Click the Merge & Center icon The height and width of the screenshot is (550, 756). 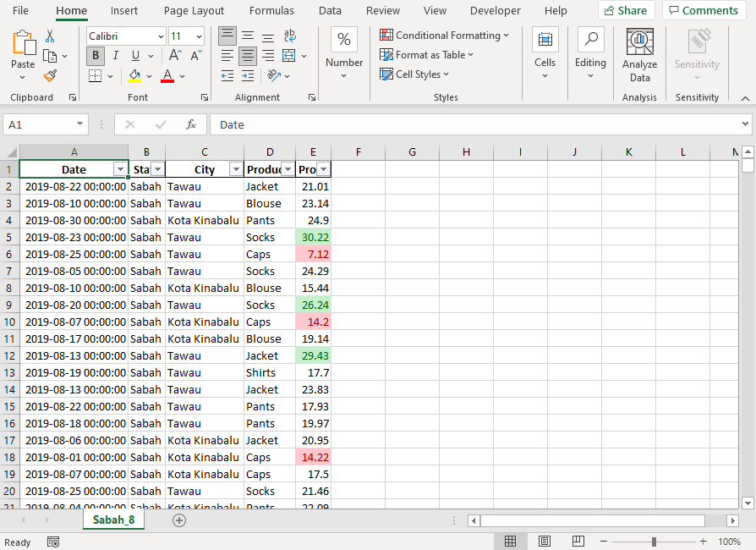click(x=289, y=56)
